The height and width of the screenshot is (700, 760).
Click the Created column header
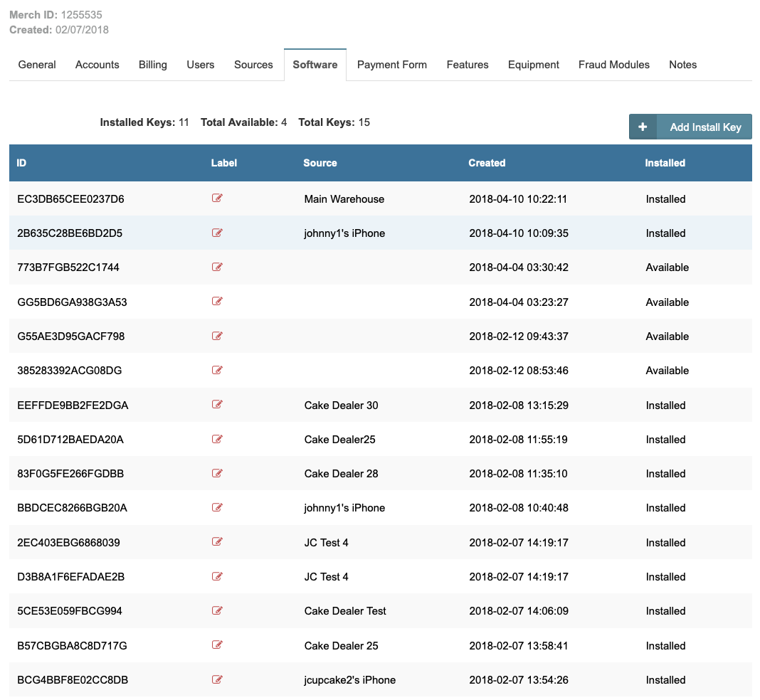point(487,163)
